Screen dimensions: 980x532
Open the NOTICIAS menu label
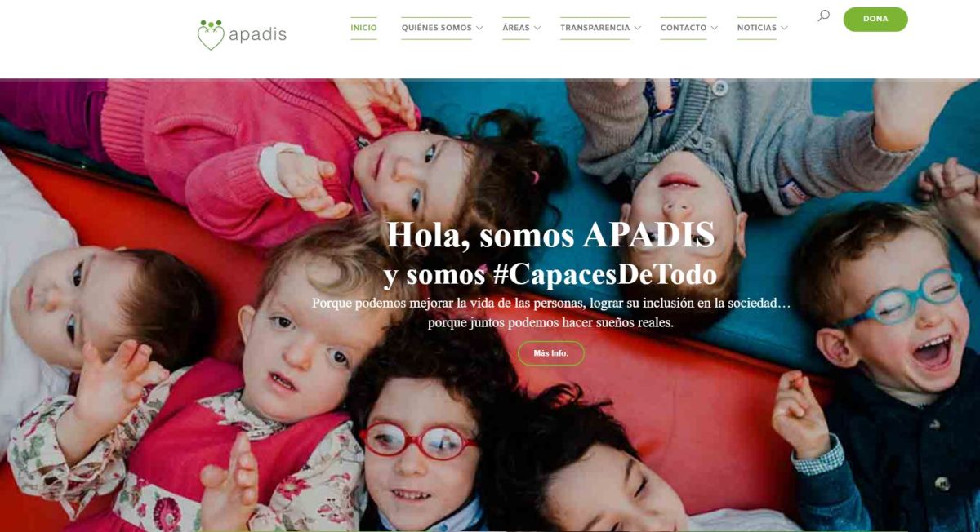757,28
